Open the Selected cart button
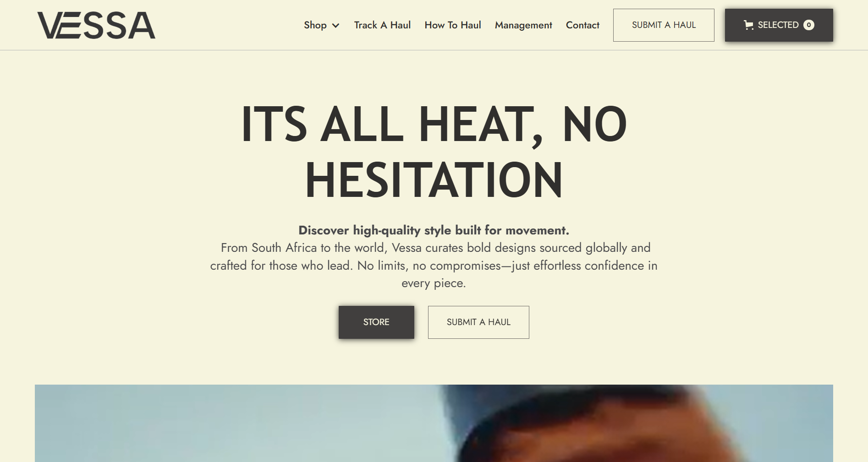The height and width of the screenshot is (462, 868). [x=779, y=25]
